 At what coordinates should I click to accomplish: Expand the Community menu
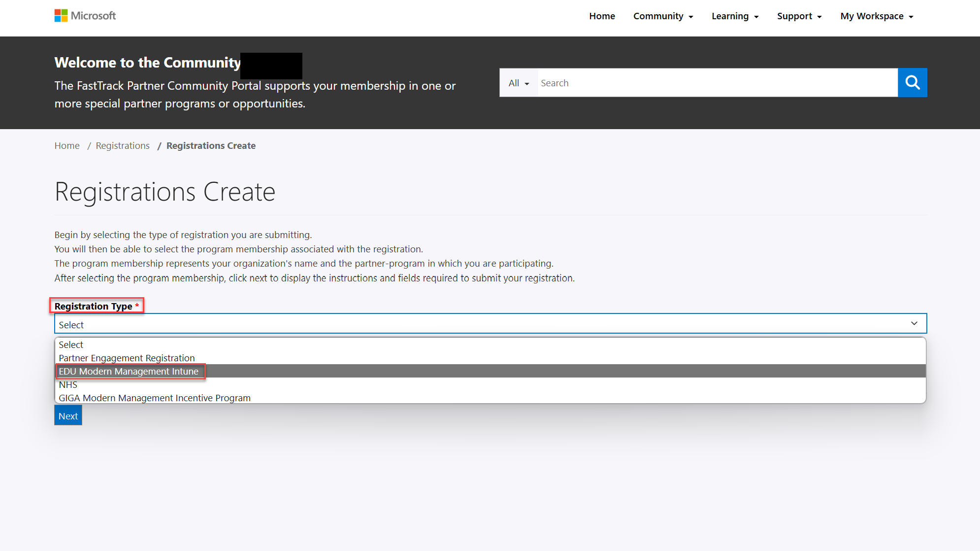pos(663,16)
